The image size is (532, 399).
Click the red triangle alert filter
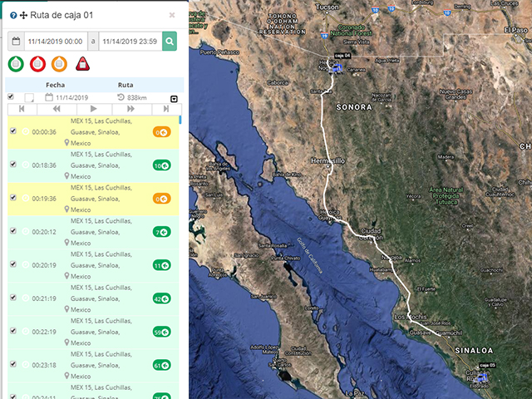tap(82, 64)
